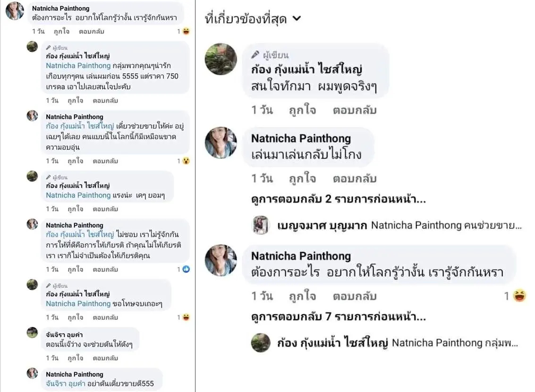Click Natnicha Painthong mention in 'แรงน่ะ เคๆ ยอมๆ' reply

[78, 195]
